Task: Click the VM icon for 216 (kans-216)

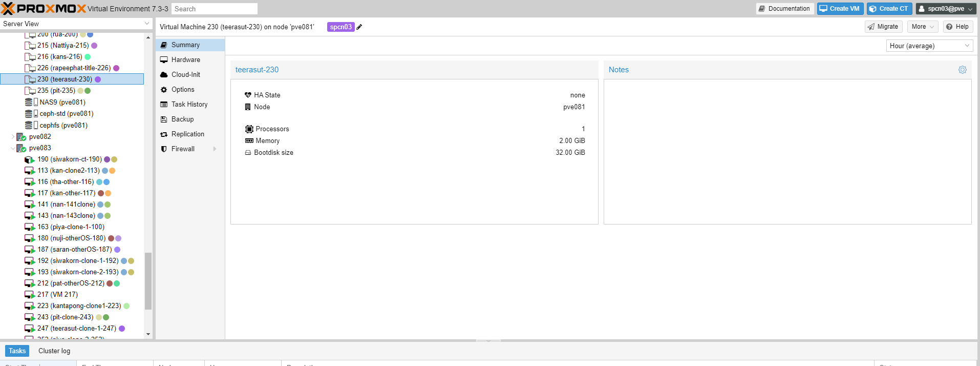Action: (30, 57)
